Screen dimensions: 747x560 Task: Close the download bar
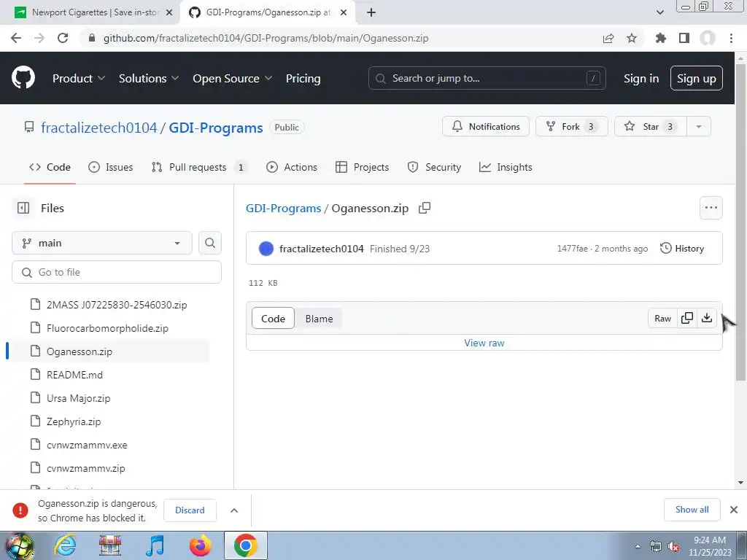tap(734, 510)
